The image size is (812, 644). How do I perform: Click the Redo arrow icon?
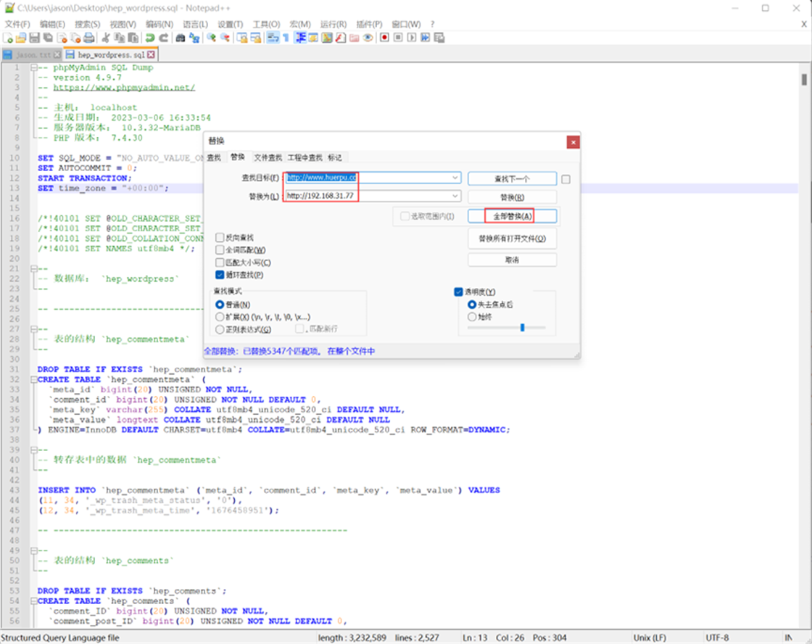coord(164,38)
